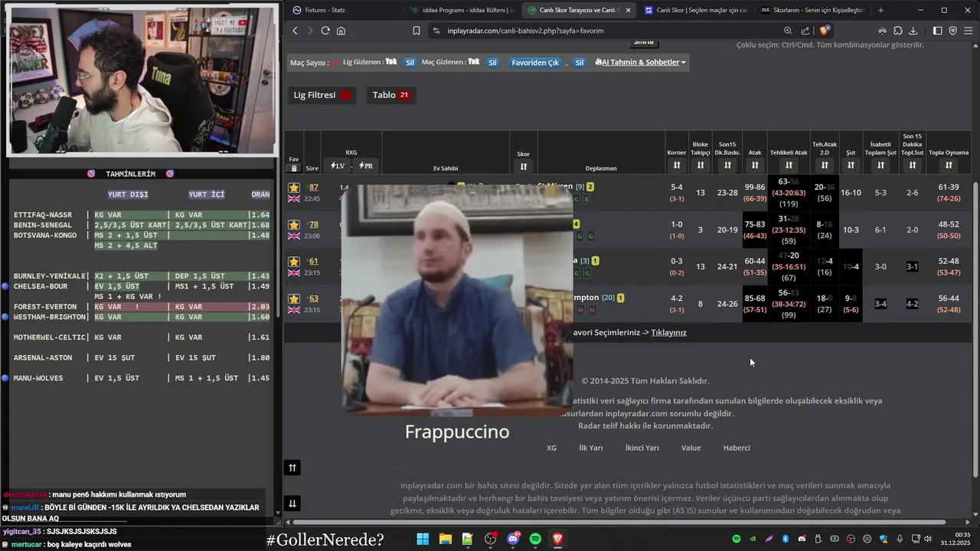
Task: Sort by Tehlikeli Atak column arrows
Action: pos(789,165)
